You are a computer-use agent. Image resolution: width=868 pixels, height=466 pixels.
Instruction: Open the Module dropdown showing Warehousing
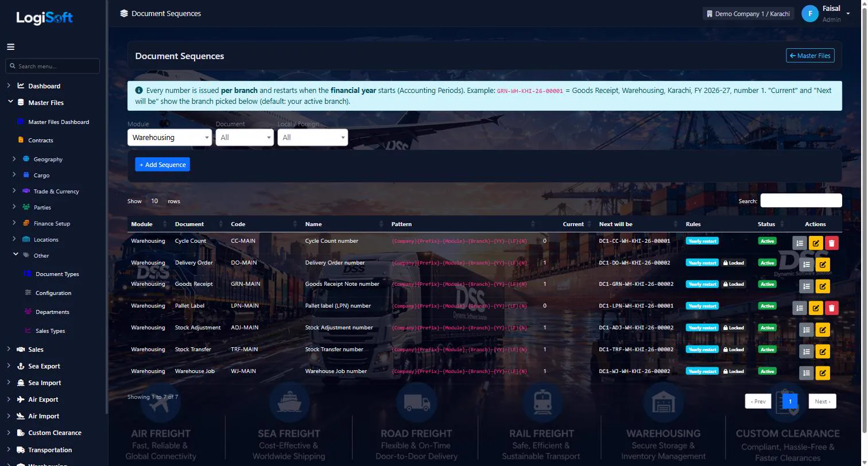click(x=170, y=137)
